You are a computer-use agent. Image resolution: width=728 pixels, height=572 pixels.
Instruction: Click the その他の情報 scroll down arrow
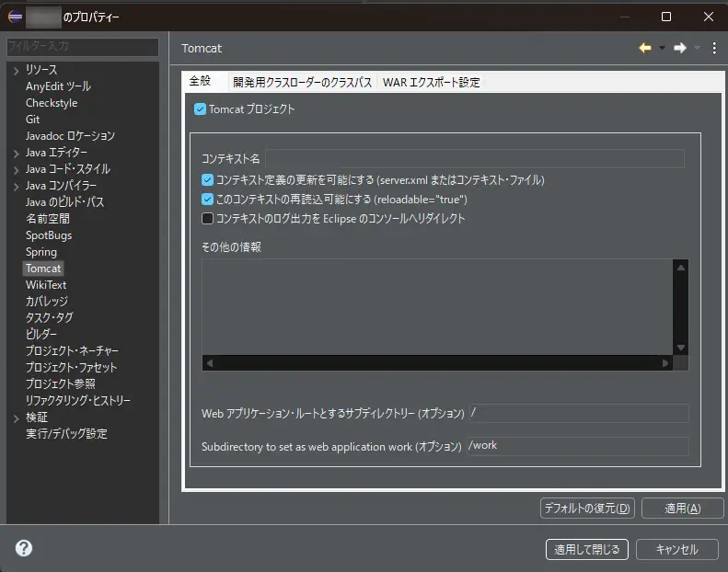[681, 348]
